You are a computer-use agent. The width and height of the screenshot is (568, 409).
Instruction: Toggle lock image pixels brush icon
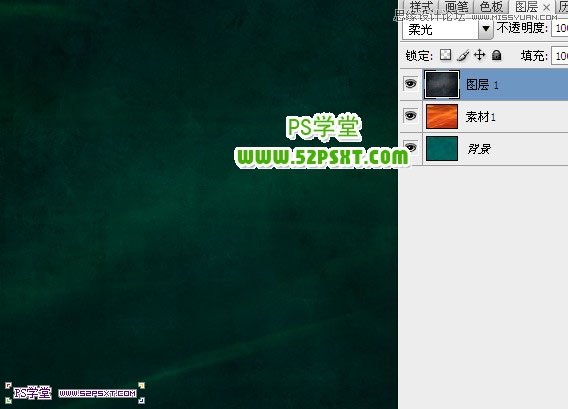click(x=463, y=55)
